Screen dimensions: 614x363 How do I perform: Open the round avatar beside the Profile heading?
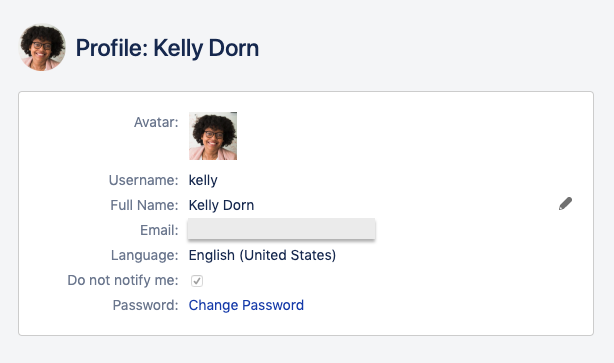click(42, 47)
